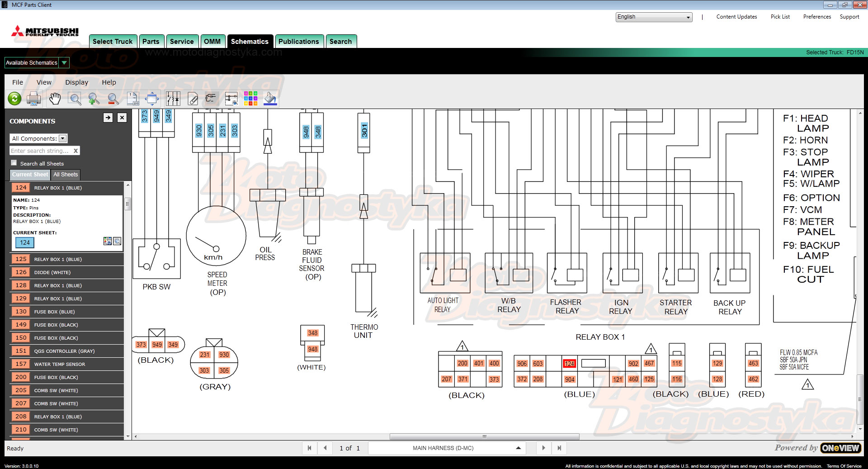Screen dimensions: 868x469
Task: Click the paint bucket fill icon
Action: click(x=270, y=98)
